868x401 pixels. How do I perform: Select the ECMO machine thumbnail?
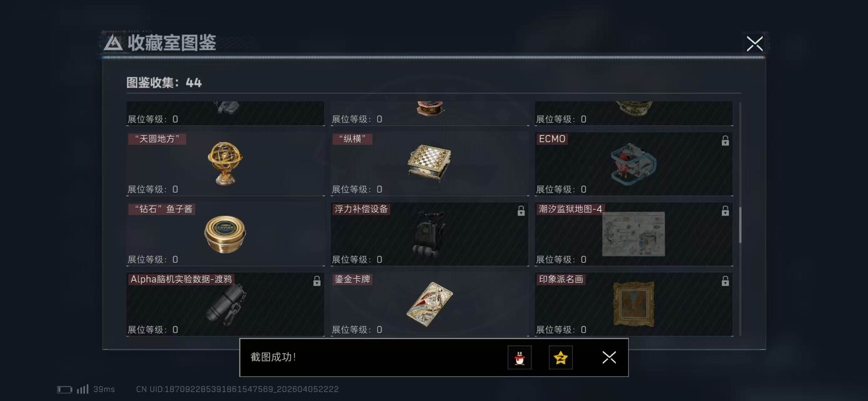click(x=633, y=164)
